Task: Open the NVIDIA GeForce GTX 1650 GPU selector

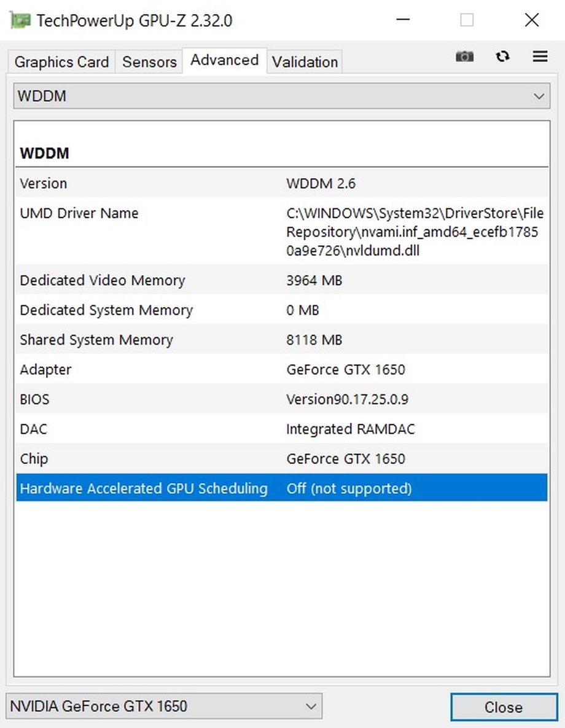Action: point(164,706)
